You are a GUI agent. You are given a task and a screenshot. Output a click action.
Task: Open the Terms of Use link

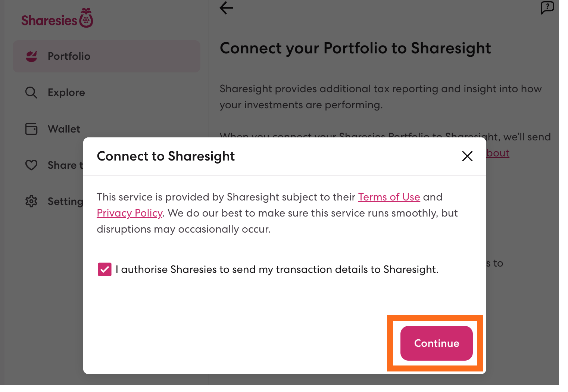(389, 197)
